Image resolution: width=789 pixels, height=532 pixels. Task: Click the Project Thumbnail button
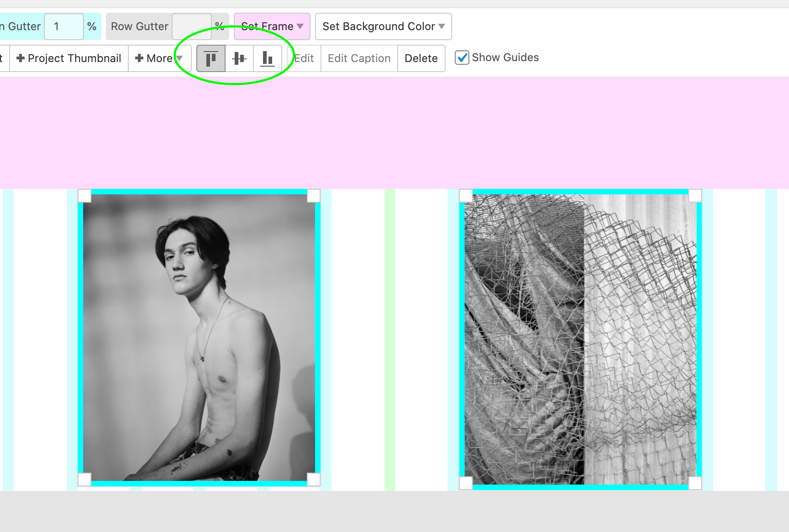[68, 58]
